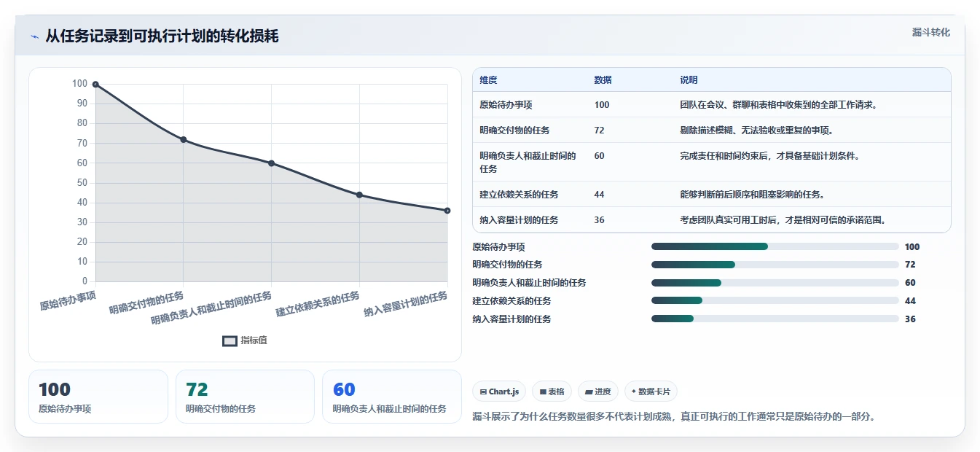Click the chart data point at value 60
Viewport: 980px width, 452px height.
[x=271, y=163]
